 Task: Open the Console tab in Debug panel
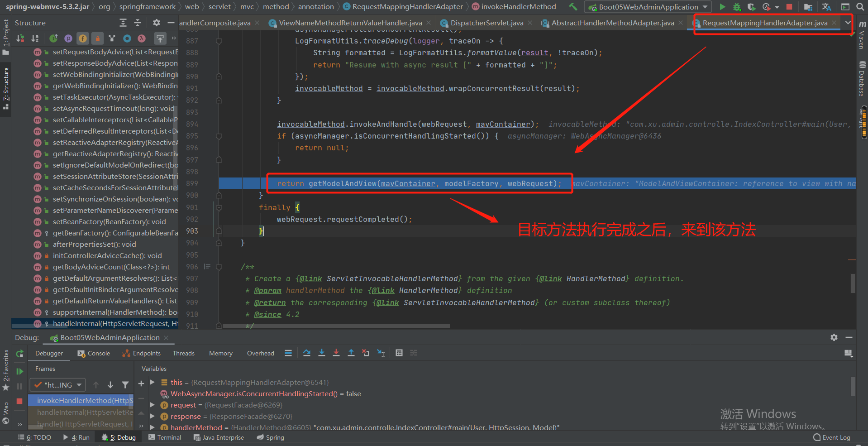pyautogui.click(x=94, y=353)
